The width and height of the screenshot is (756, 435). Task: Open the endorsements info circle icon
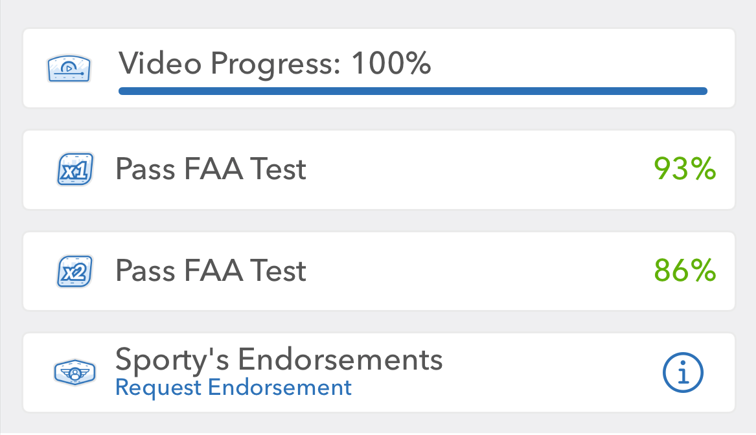(x=683, y=372)
